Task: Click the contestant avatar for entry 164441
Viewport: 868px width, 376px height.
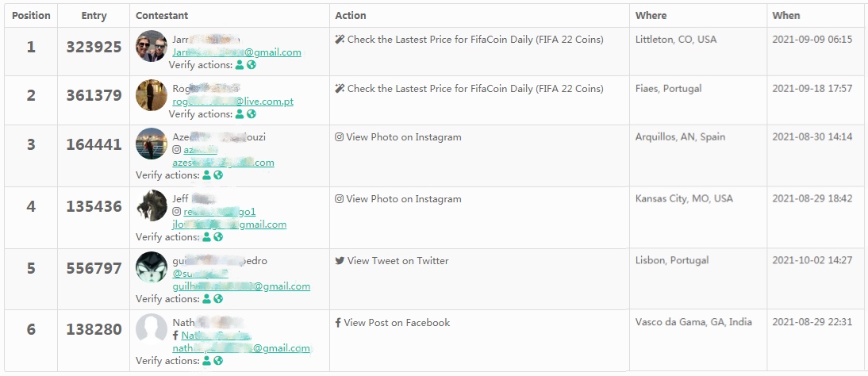Action: click(151, 144)
